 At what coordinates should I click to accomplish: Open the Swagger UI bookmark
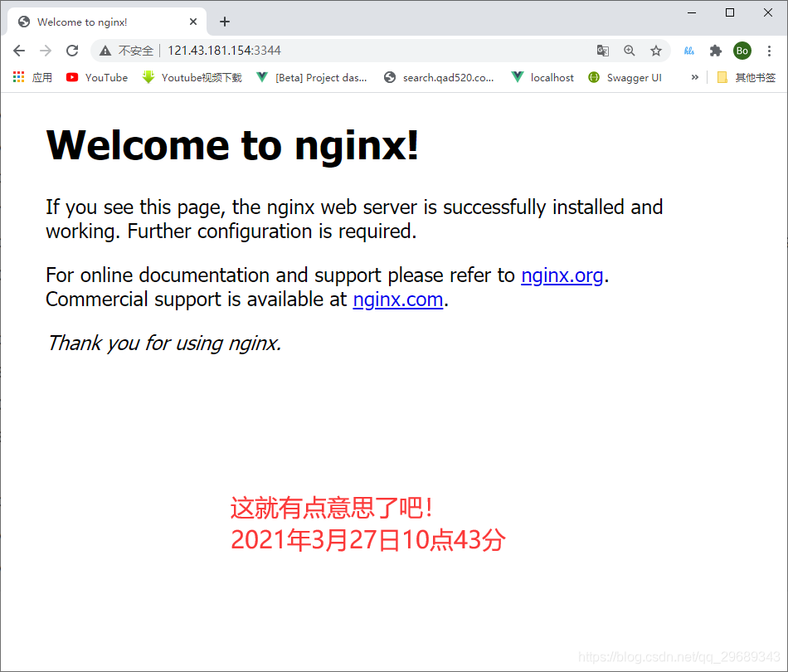[625, 77]
